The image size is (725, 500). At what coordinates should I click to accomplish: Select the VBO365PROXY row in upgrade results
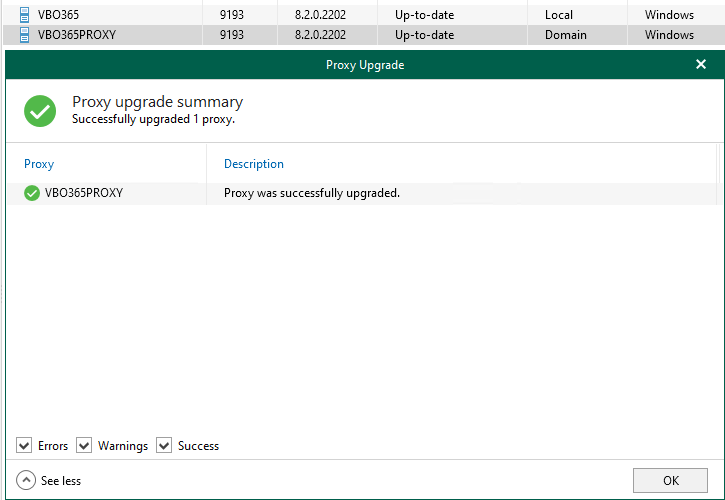pos(84,193)
